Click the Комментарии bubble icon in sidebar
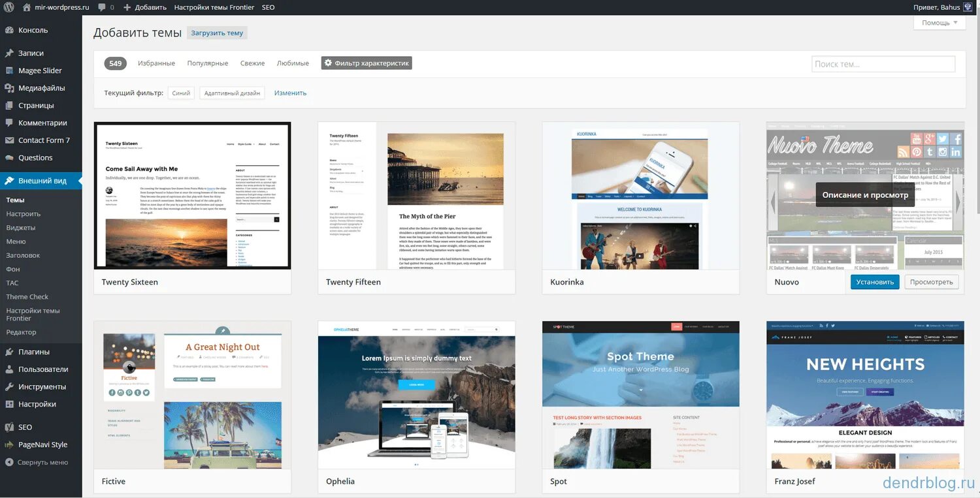 point(9,123)
